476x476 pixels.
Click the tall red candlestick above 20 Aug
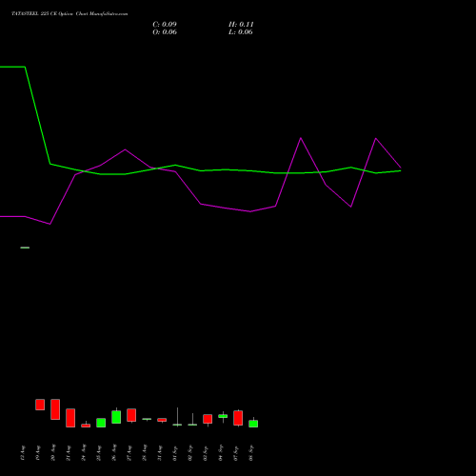[x=55, y=409]
